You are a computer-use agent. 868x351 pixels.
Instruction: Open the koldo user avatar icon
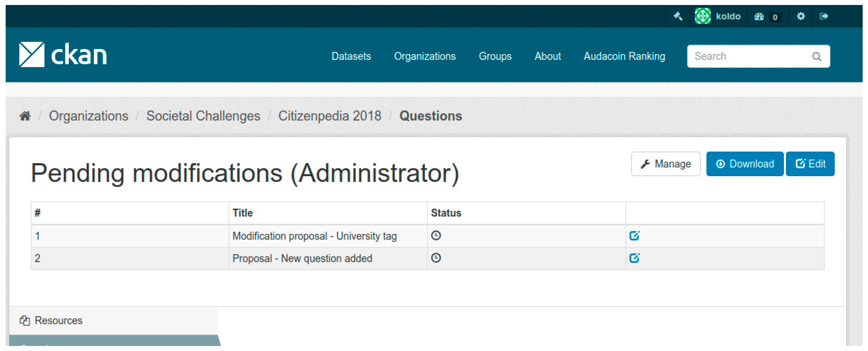(702, 16)
